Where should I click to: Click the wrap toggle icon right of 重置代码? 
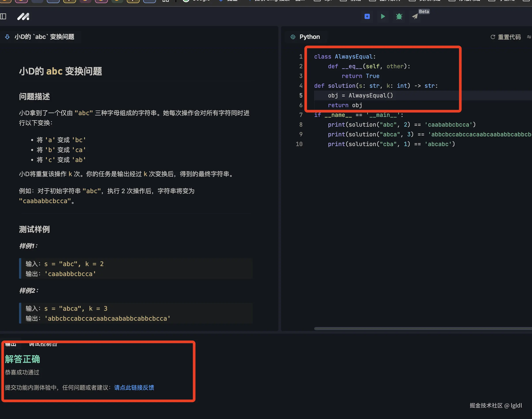click(x=529, y=37)
